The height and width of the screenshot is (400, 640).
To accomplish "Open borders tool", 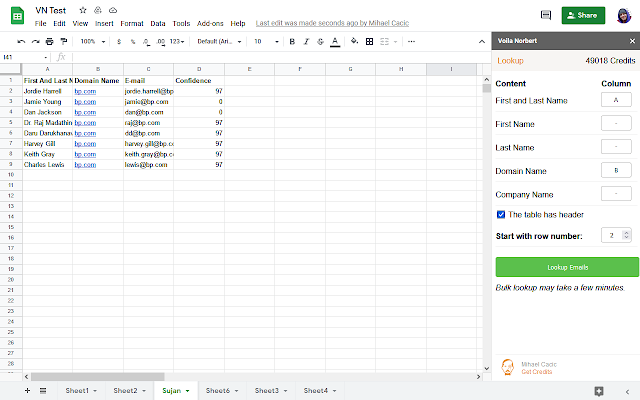I will tap(369, 42).
